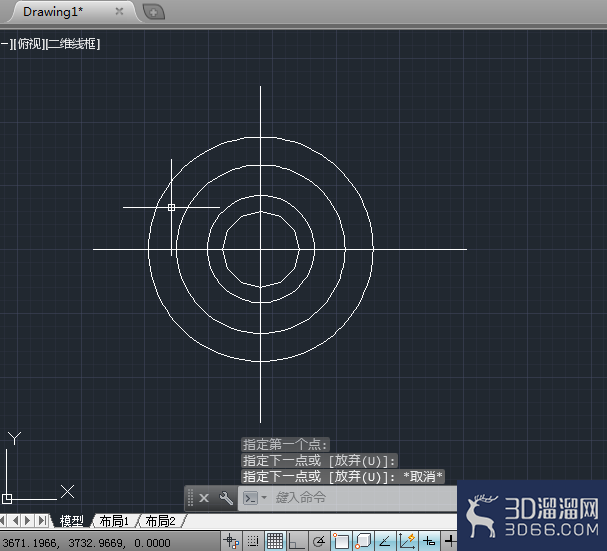The width and height of the screenshot is (607, 551).
Task: Click the Ortho Mode status icon
Action: 296,541
